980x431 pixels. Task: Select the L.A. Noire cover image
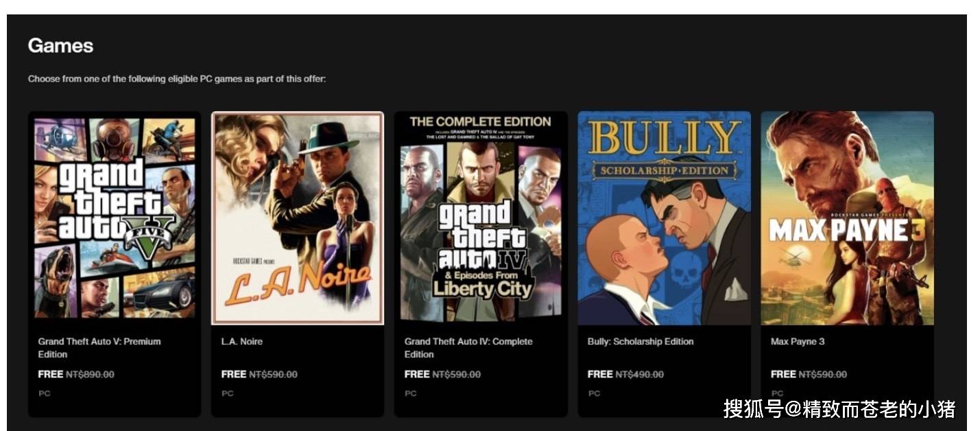(298, 218)
